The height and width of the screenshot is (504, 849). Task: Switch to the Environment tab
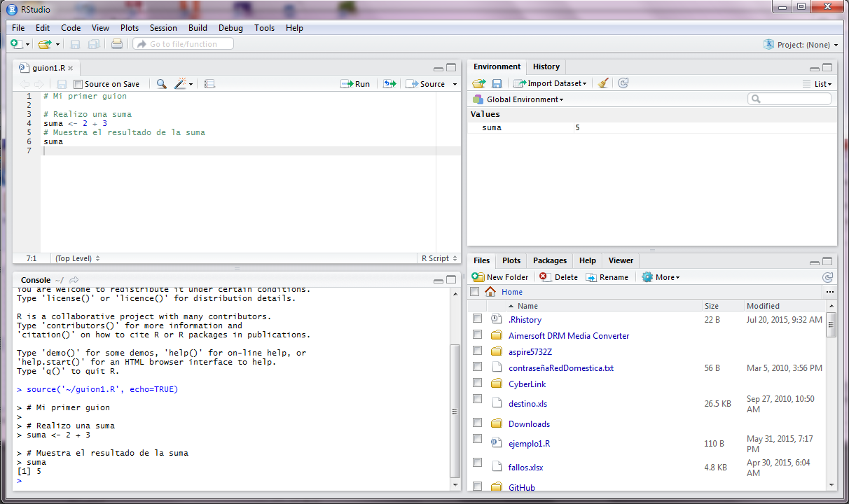497,67
